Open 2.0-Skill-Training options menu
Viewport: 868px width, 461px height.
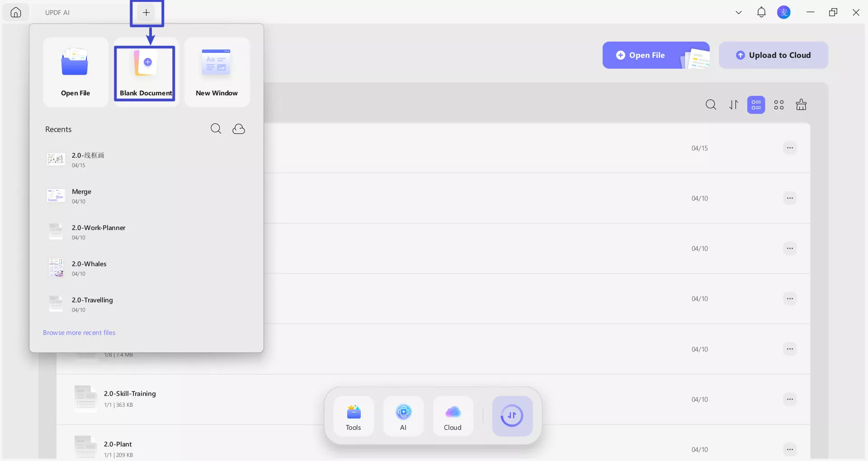click(x=790, y=399)
